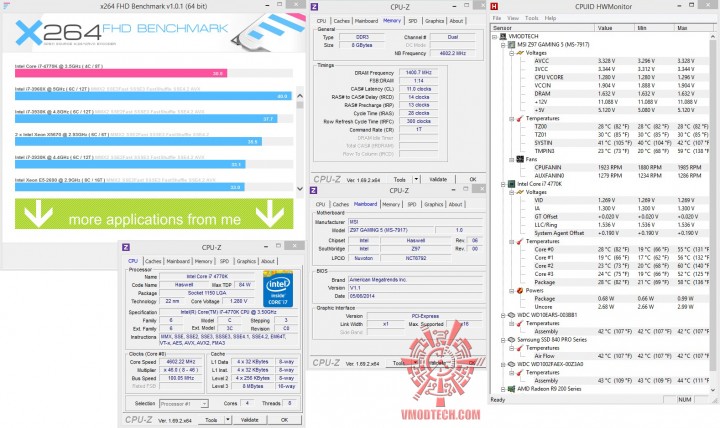Click the HWMonitor scroll-down arrow
The width and height of the screenshot is (720, 428).
click(x=713, y=390)
